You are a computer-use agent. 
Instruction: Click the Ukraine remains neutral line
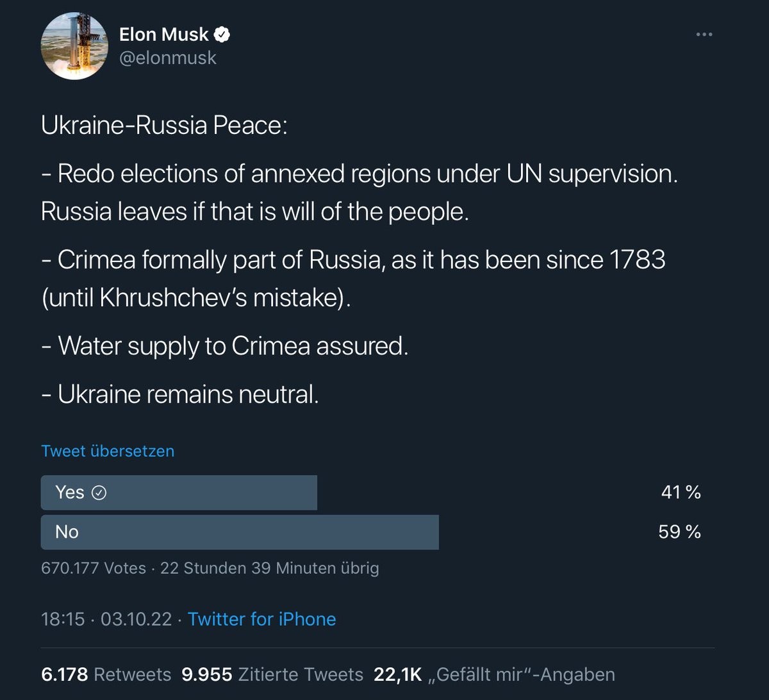coord(180,394)
